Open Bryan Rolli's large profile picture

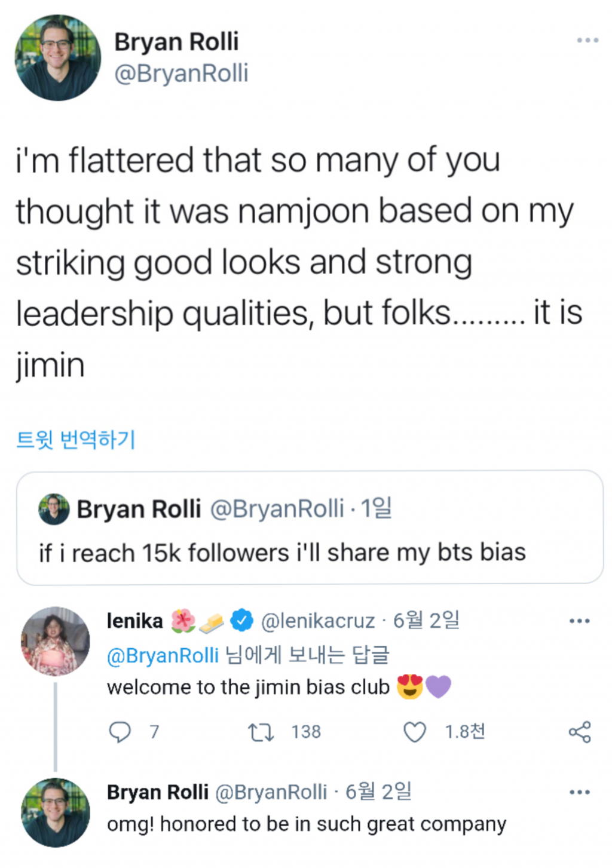click(x=57, y=58)
